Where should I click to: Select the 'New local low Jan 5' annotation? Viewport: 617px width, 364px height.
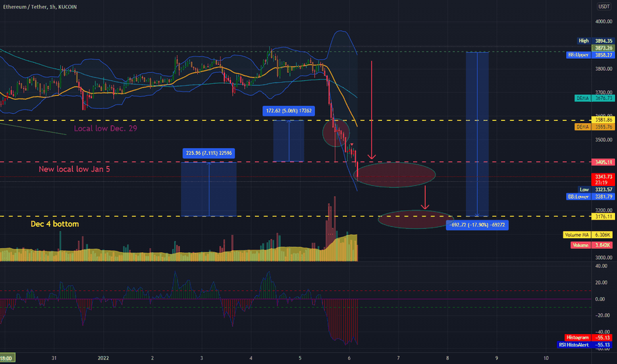(74, 169)
